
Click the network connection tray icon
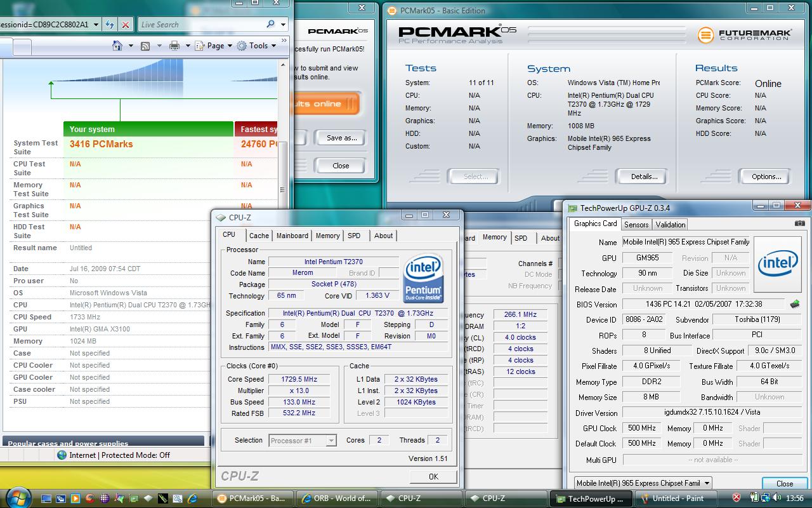coord(766,498)
